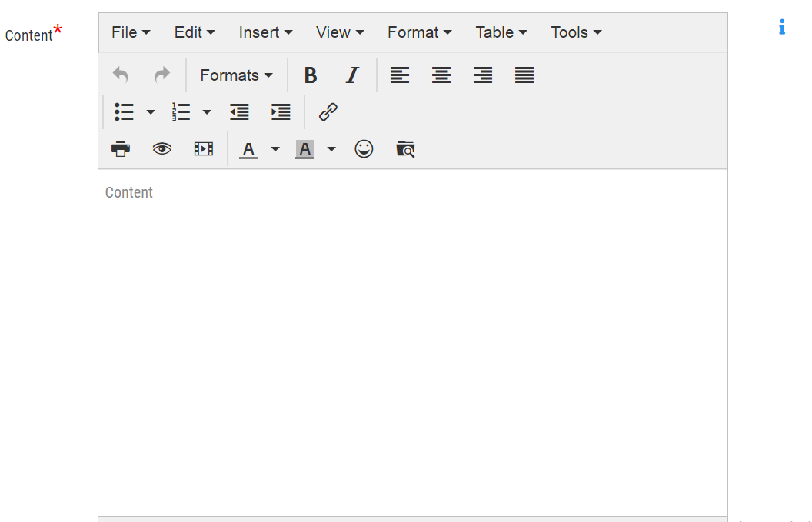Image resolution: width=812 pixels, height=522 pixels.
Task: Open the View menu
Action: (340, 32)
